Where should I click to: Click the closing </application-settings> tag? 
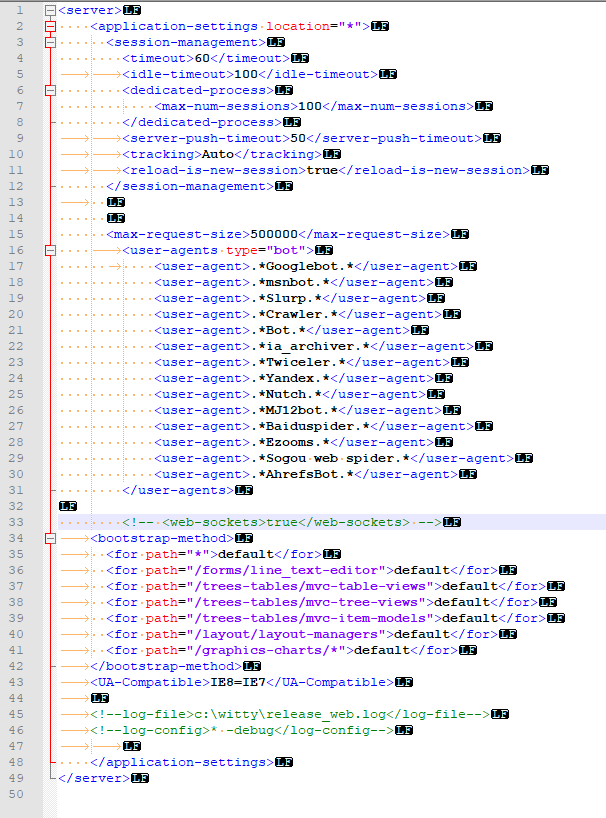[x=183, y=762]
